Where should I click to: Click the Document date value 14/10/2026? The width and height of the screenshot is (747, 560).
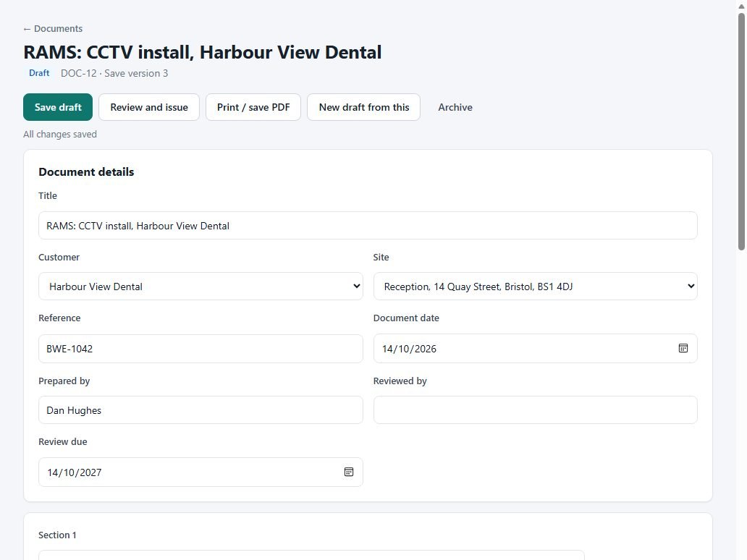click(409, 349)
